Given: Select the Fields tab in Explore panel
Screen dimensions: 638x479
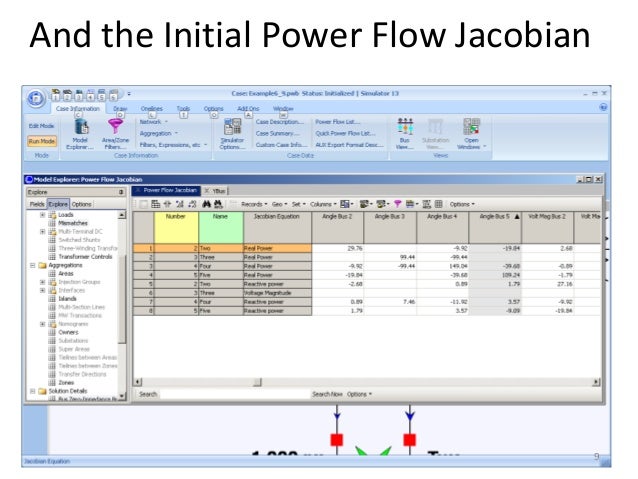Looking at the screenshot, I should (x=37, y=204).
